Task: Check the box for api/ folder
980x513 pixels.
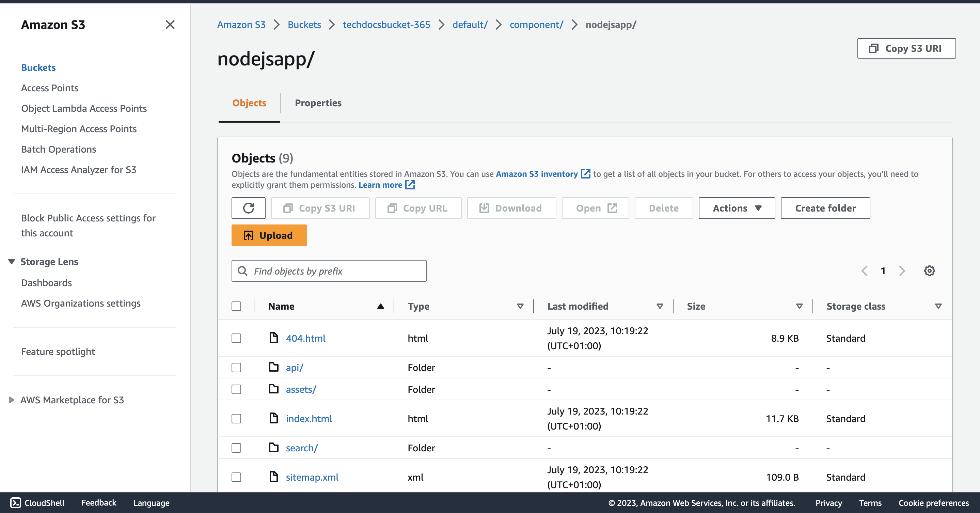Action: [x=236, y=368]
